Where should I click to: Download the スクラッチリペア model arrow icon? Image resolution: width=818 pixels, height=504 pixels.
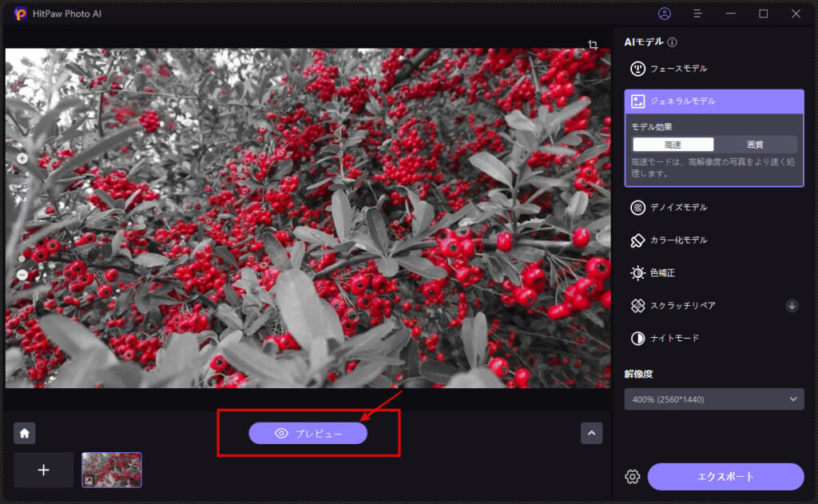click(x=792, y=305)
